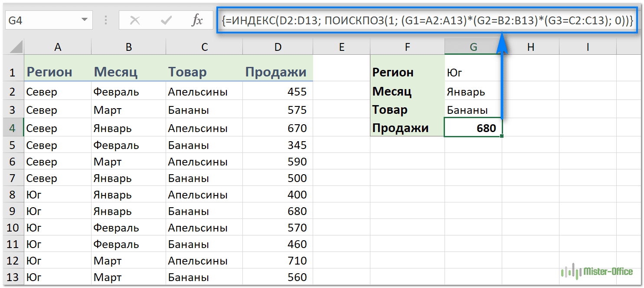The image size is (644, 288).
Task: Click the Mister-Office watermark logo
Action: click(597, 271)
